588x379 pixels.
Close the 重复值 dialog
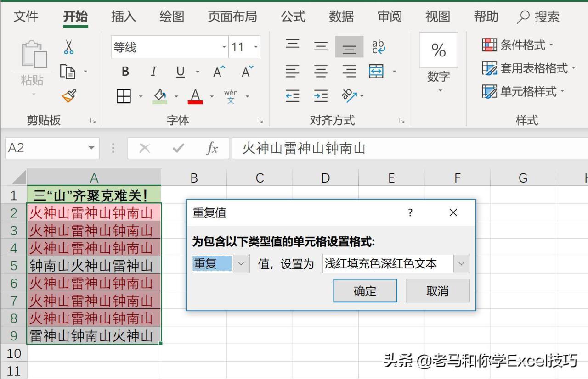point(453,212)
